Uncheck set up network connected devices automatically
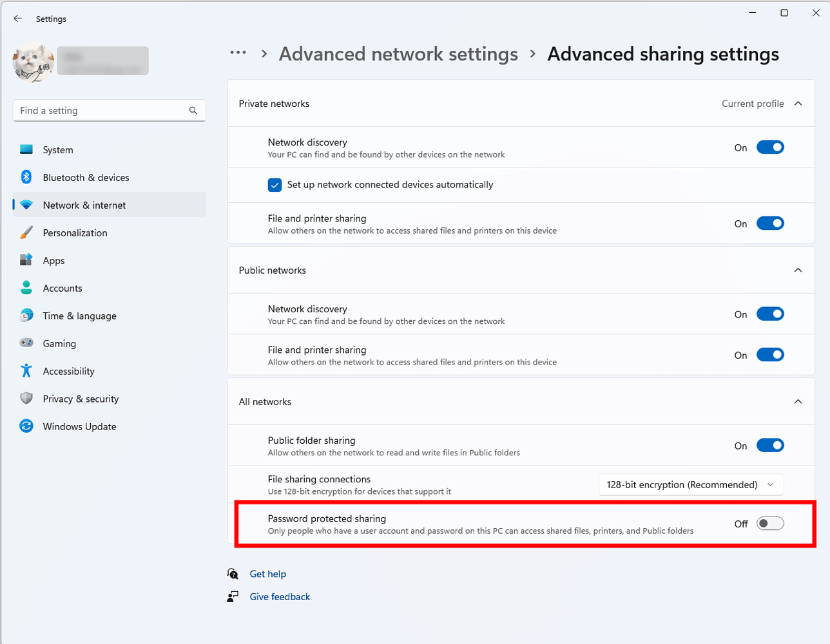 tap(275, 185)
